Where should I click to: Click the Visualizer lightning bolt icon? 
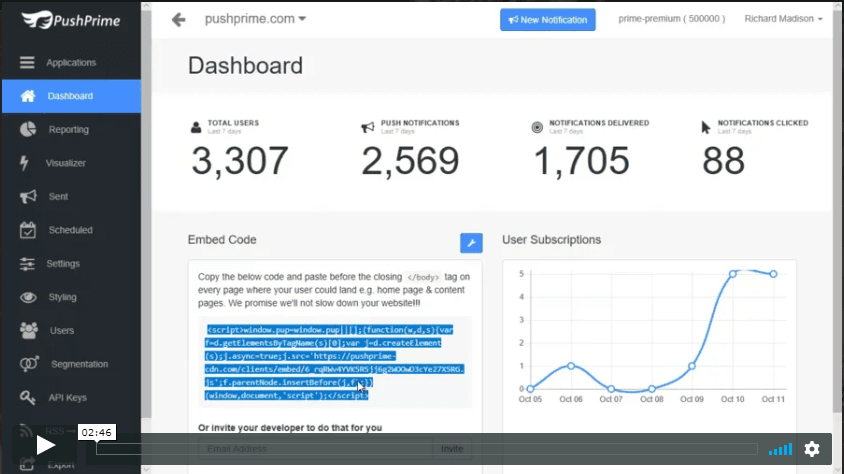[x=26, y=163]
